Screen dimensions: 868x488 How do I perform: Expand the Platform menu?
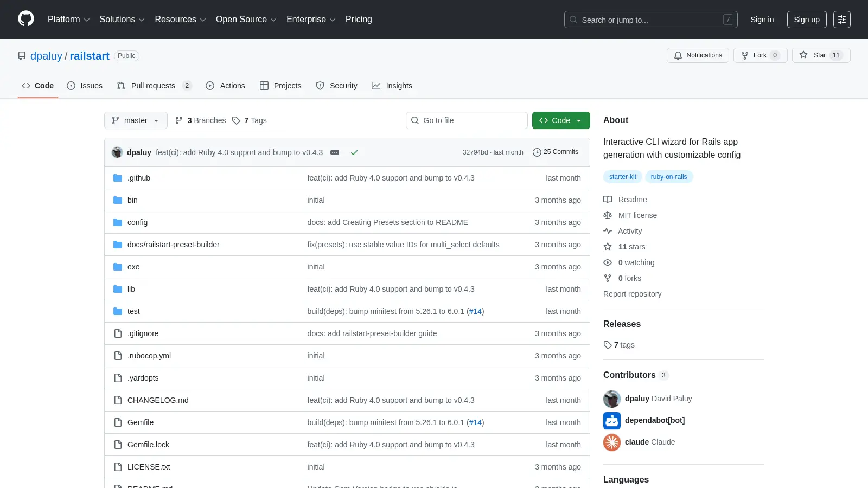pyautogui.click(x=68, y=20)
